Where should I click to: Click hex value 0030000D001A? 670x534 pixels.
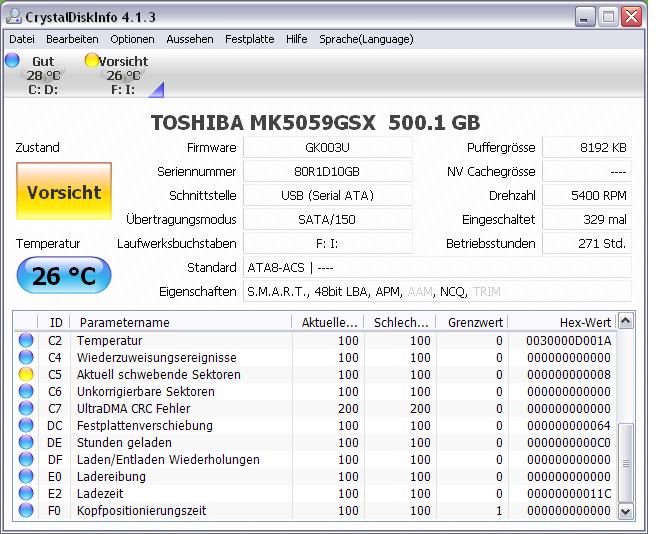click(x=568, y=340)
